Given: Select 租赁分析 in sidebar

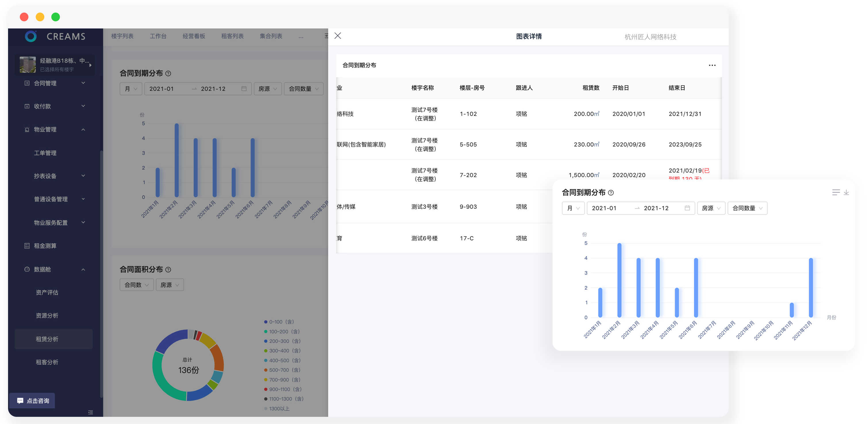Looking at the screenshot, I should [x=53, y=339].
